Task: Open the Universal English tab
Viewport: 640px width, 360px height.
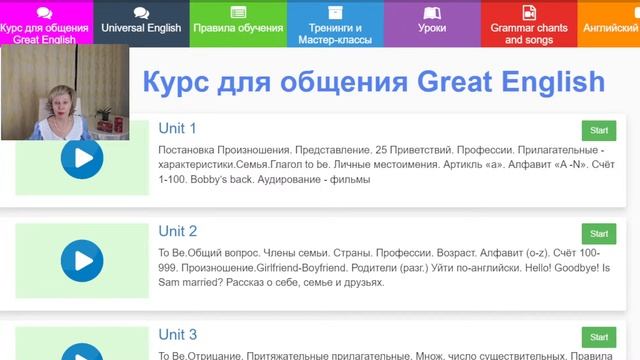Action: (x=141, y=24)
